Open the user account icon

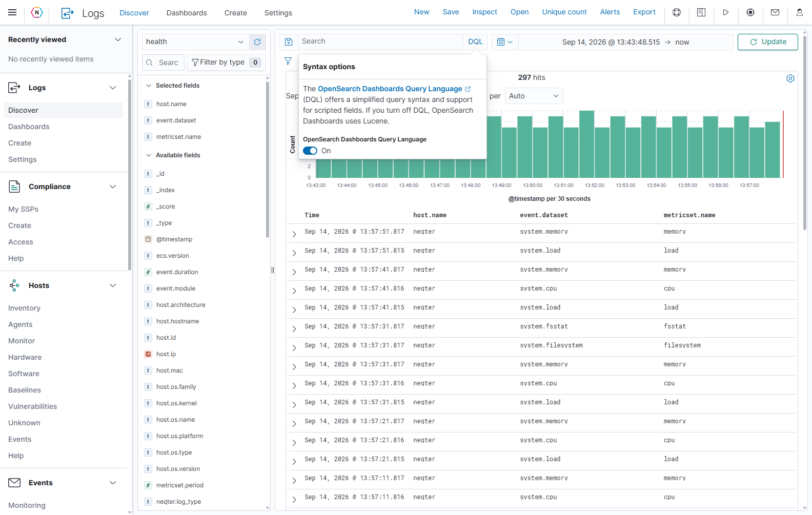[x=800, y=12]
